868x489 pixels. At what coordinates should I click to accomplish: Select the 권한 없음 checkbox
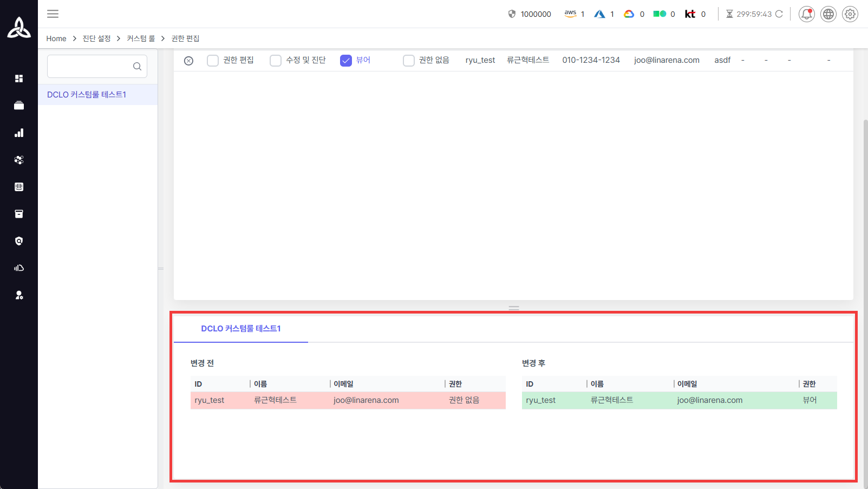(409, 61)
